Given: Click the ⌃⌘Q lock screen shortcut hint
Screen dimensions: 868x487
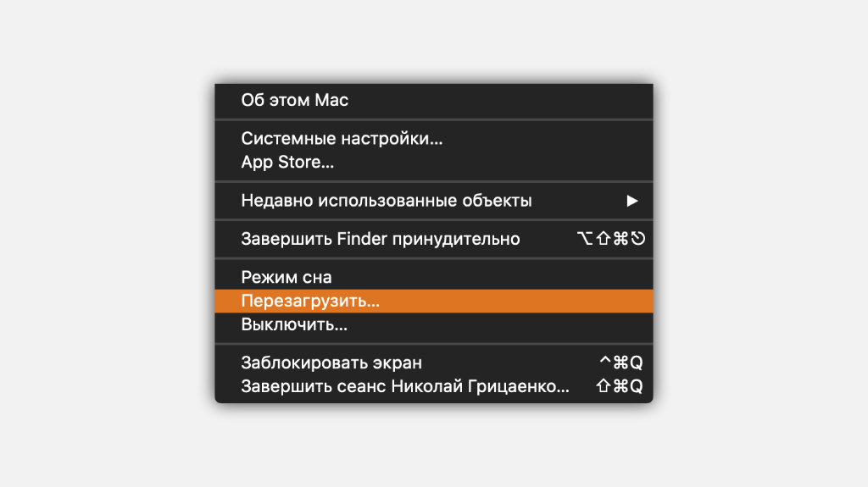Looking at the screenshot, I should click(620, 362).
